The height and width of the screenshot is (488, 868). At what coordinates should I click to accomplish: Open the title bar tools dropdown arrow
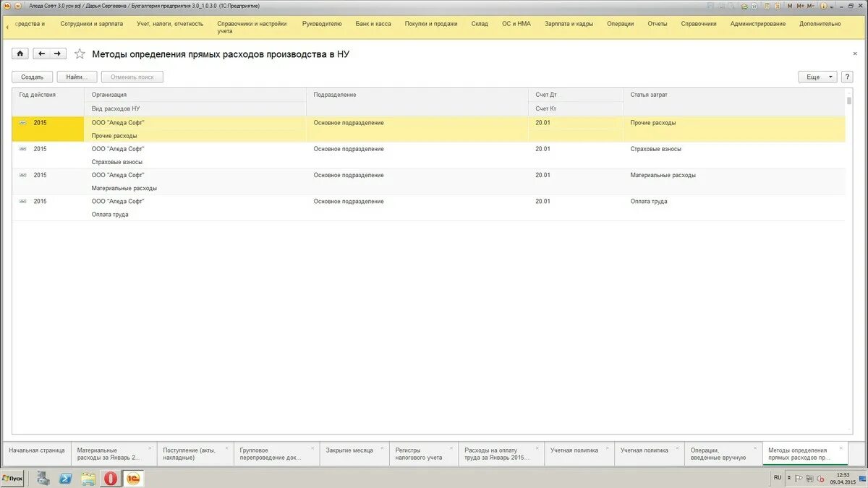click(831, 7)
